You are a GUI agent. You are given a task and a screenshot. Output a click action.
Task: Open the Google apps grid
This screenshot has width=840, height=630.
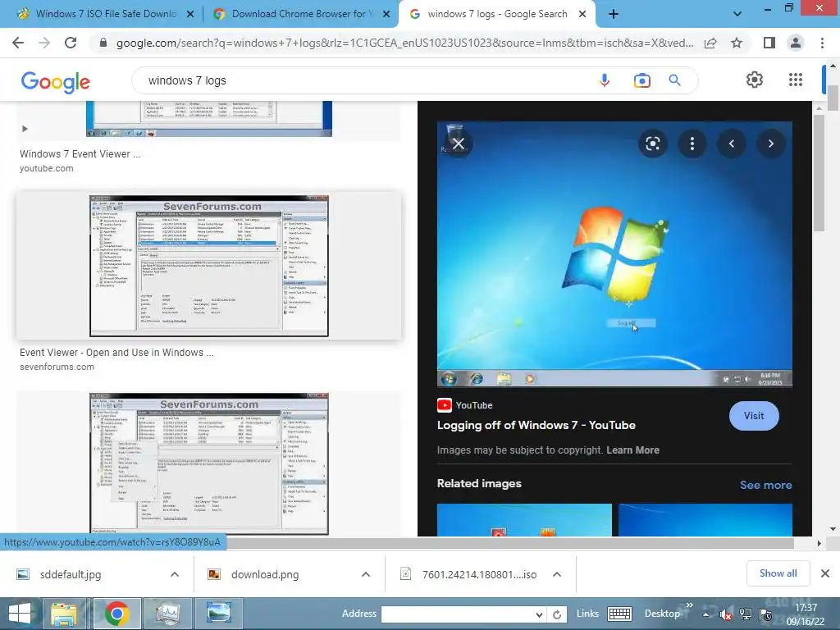(x=796, y=80)
